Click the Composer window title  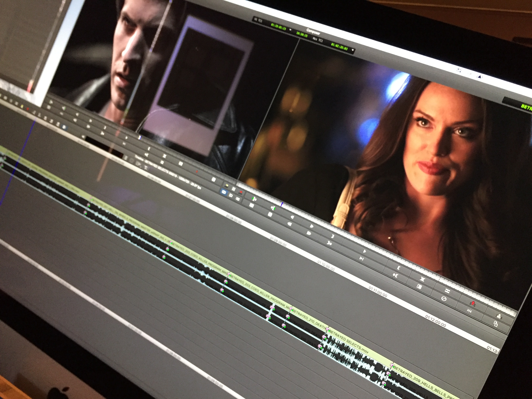(313, 31)
